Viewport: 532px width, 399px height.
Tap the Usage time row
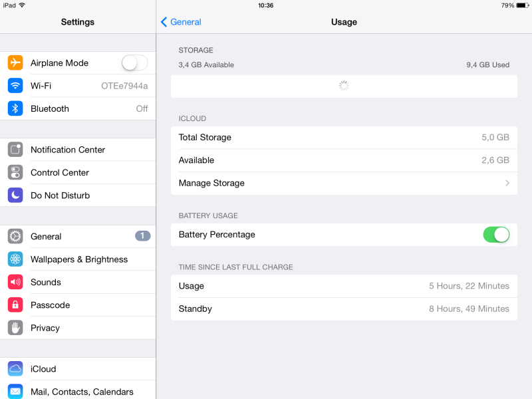pos(344,286)
